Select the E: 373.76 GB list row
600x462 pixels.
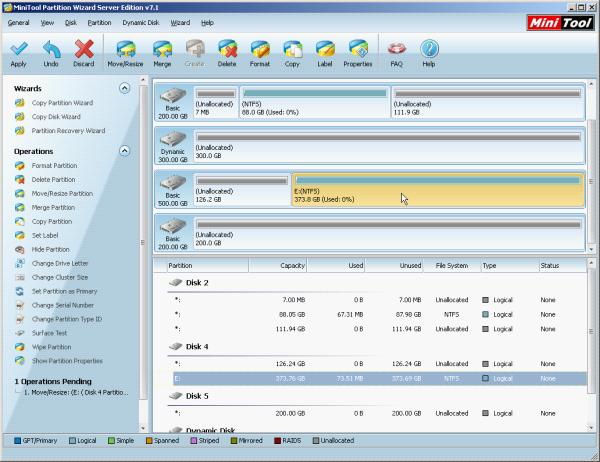point(380,379)
